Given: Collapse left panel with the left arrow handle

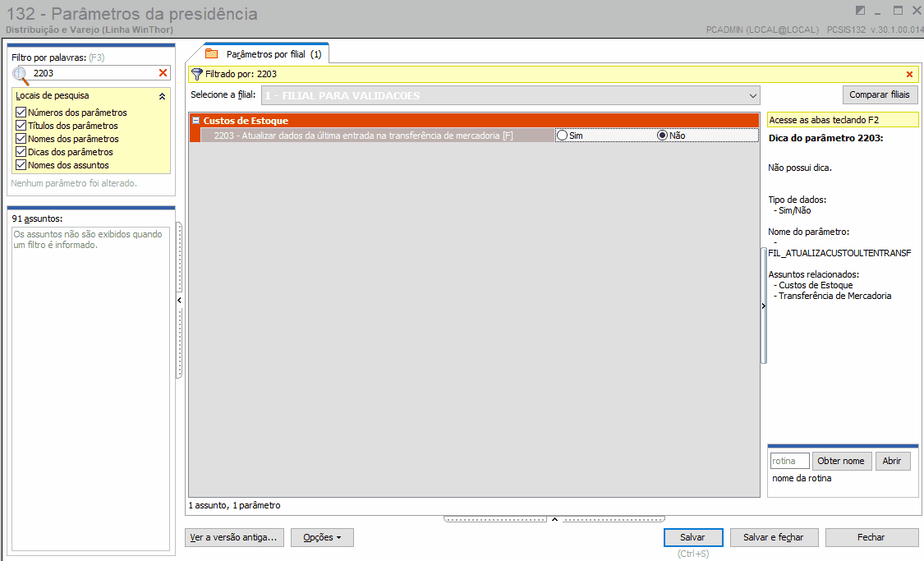Looking at the screenshot, I should (179, 300).
